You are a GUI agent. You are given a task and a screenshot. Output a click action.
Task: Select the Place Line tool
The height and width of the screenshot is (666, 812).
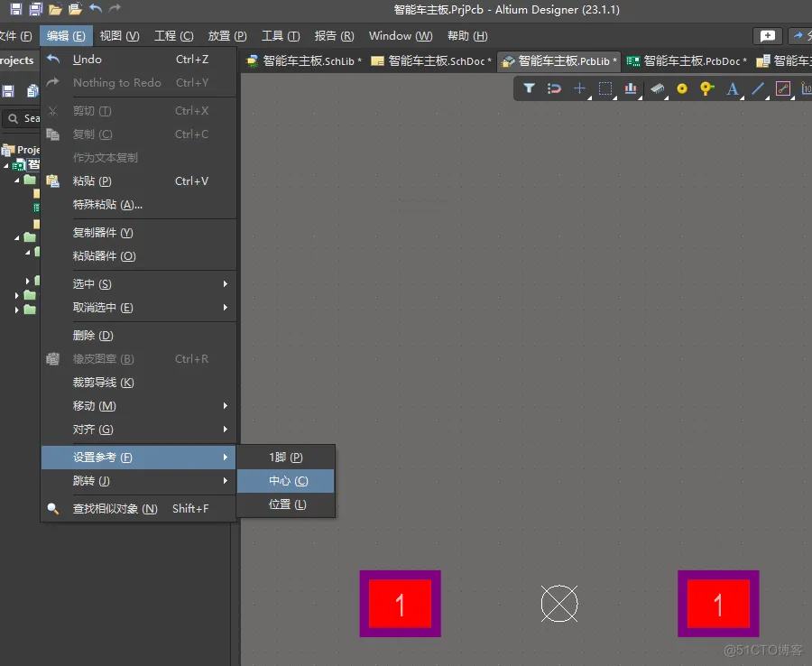pyautogui.click(x=758, y=88)
